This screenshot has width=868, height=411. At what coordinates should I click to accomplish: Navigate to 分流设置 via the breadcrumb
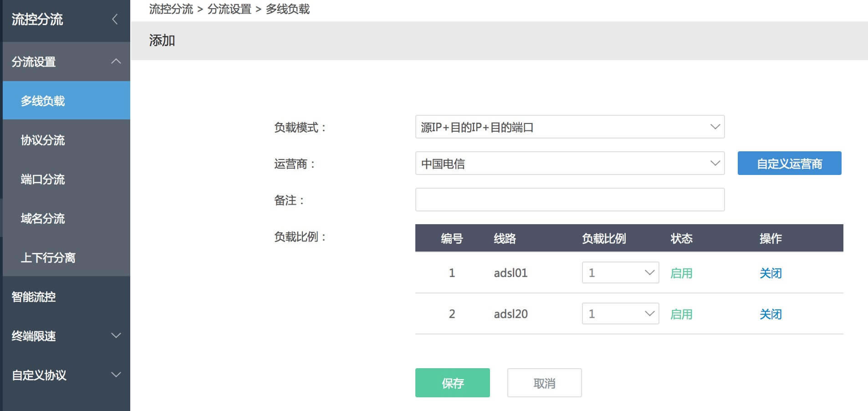click(x=229, y=9)
